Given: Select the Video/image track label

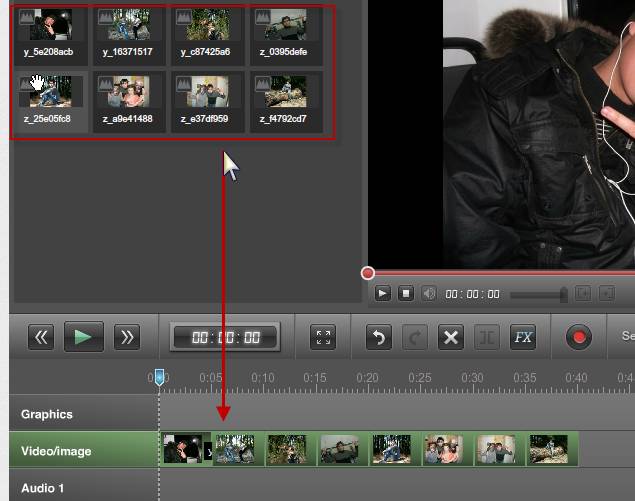Looking at the screenshot, I should point(56,451).
